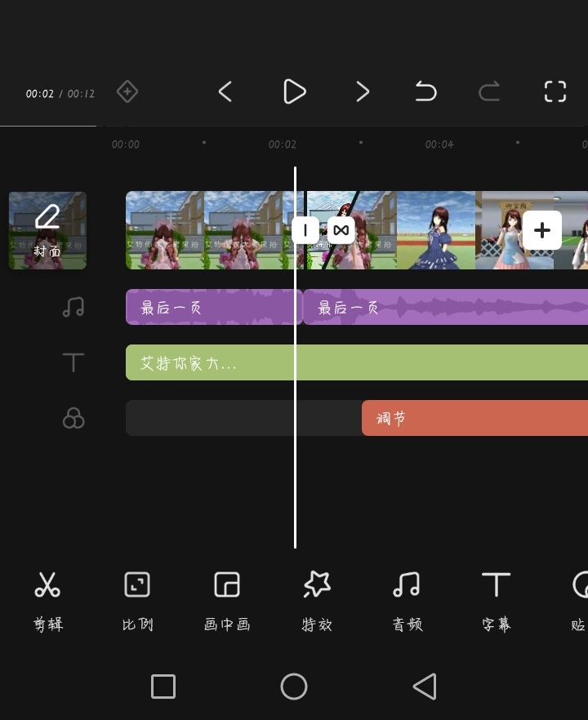The width and height of the screenshot is (588, 720).
Task: Open the 画中画 picture-in-picture tool
Action: 227,600
